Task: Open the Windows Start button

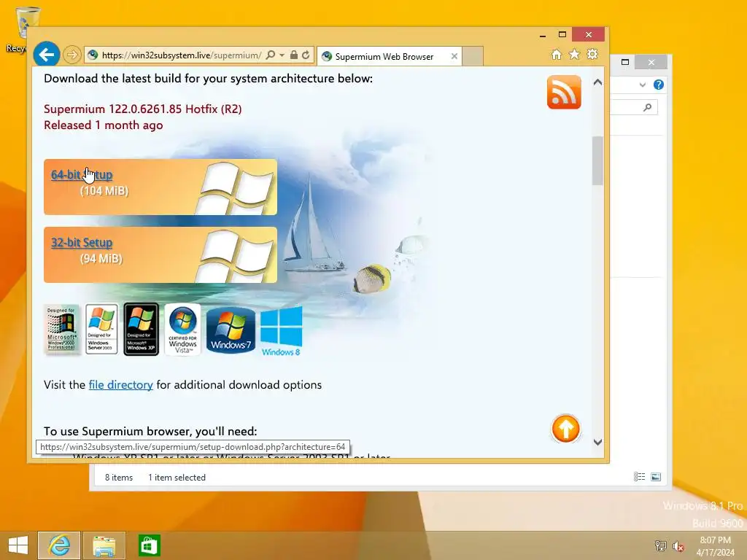Action: (18, 545)
